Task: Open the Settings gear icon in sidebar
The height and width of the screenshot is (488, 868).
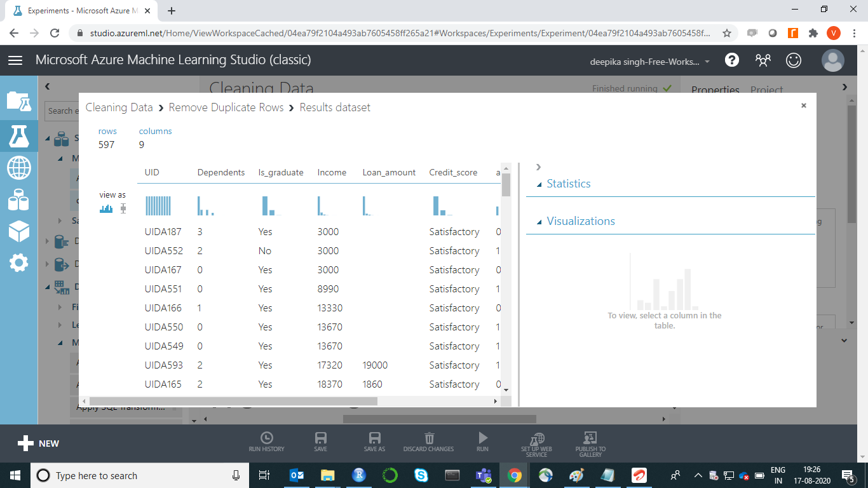Action: pyautogui.click(x=18, y=262)
